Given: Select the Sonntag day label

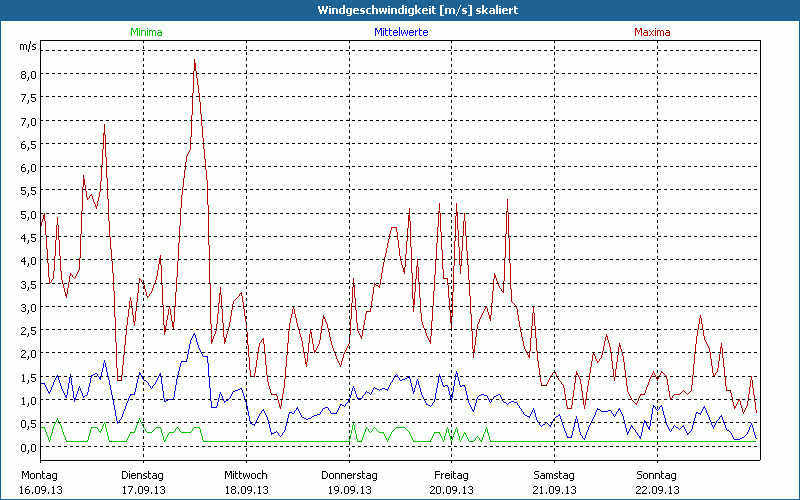Looking at the screenshot, I should pos(657,475).
